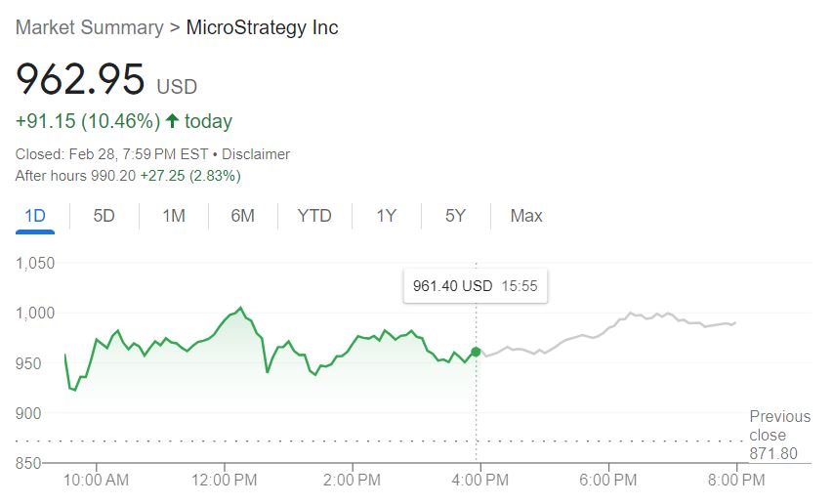
Task: Switch to the 5D chart tab
Action: (104, 216)
